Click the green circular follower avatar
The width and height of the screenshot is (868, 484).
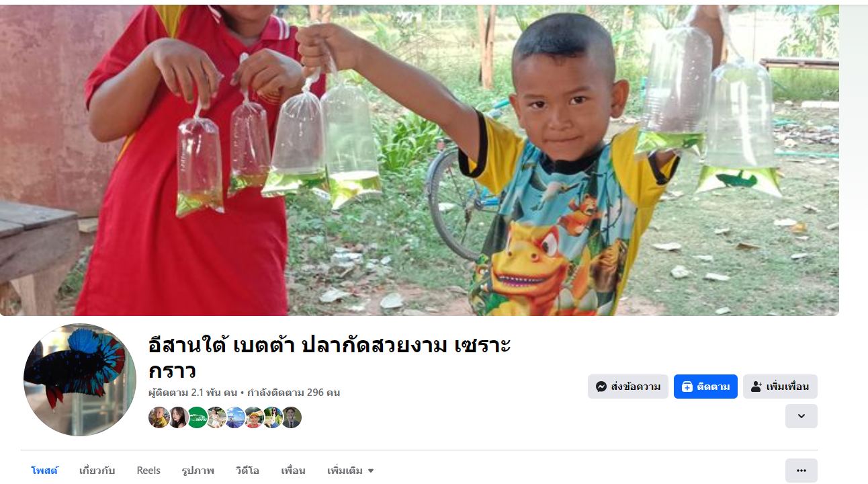[x=198, y=417]
